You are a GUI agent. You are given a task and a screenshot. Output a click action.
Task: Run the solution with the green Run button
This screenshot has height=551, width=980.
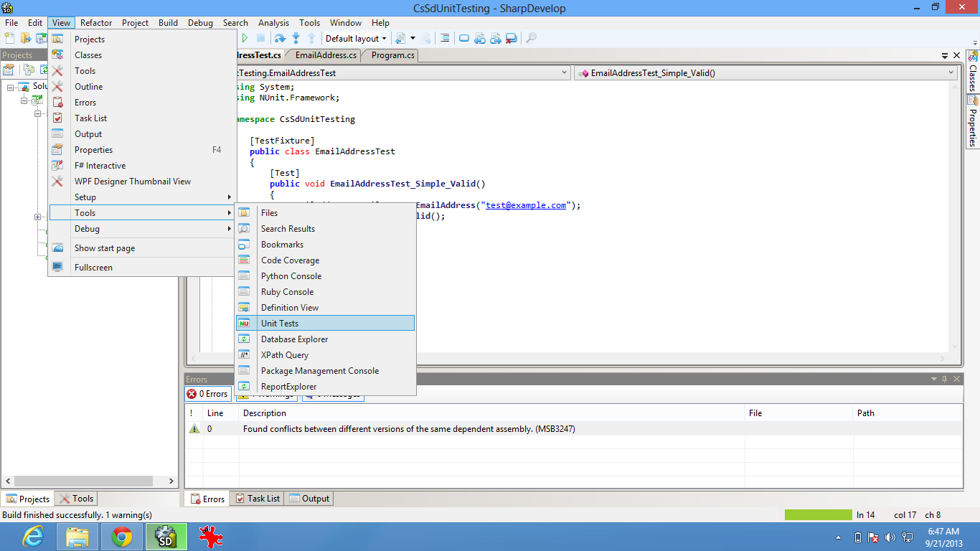point(245,38)
